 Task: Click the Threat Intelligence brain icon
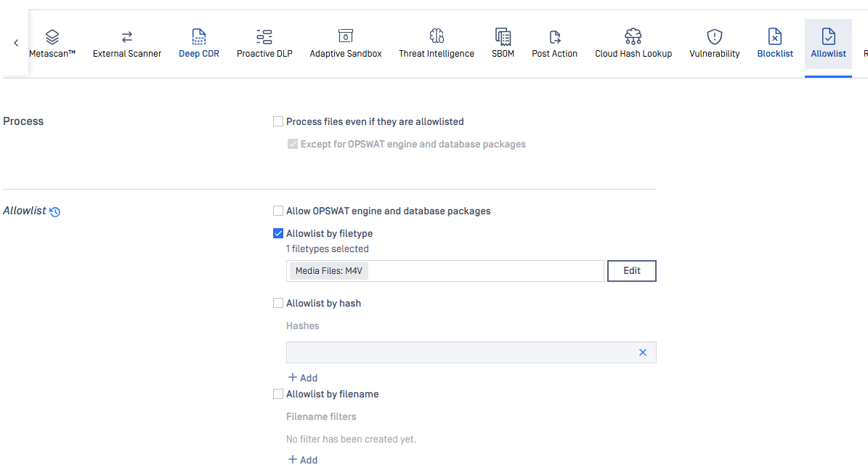click(x=437, y=36)
